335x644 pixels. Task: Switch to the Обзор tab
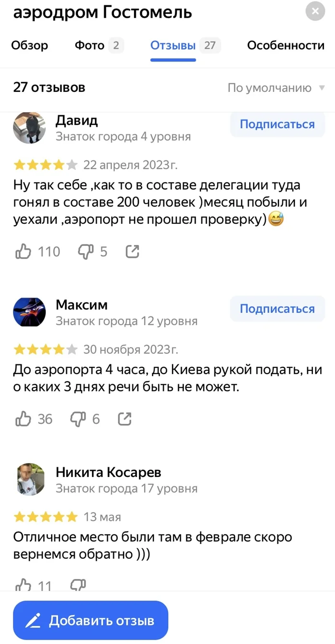[x=30, y=46]
